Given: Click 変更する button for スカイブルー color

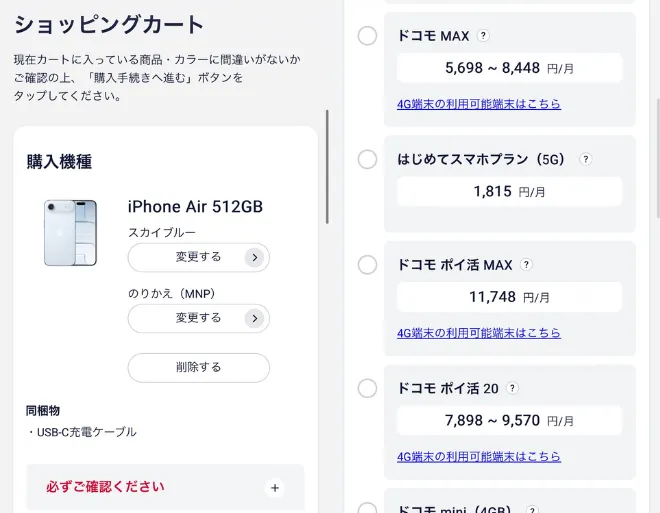Looking at the screenshot, I should click(198, 258).
